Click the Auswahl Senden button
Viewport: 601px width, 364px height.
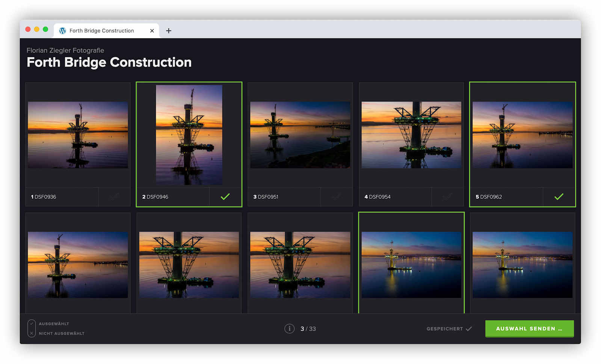[x=529, y=329]
